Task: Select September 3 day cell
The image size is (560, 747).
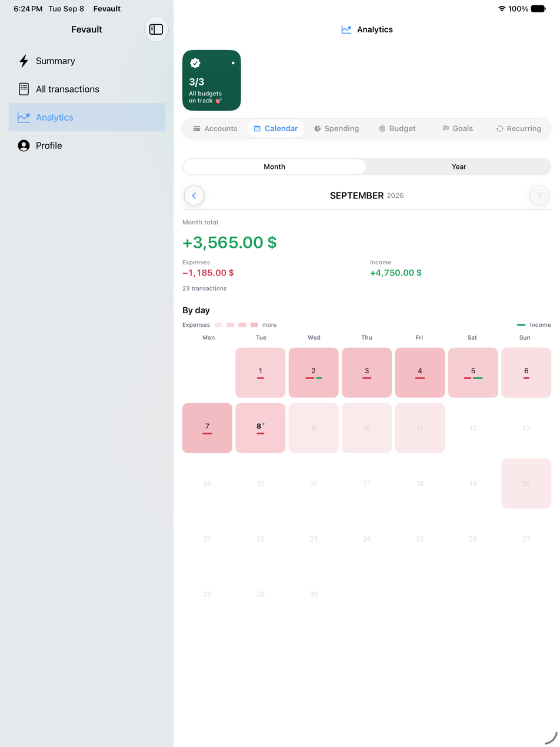Action: (x=366, y=373)
